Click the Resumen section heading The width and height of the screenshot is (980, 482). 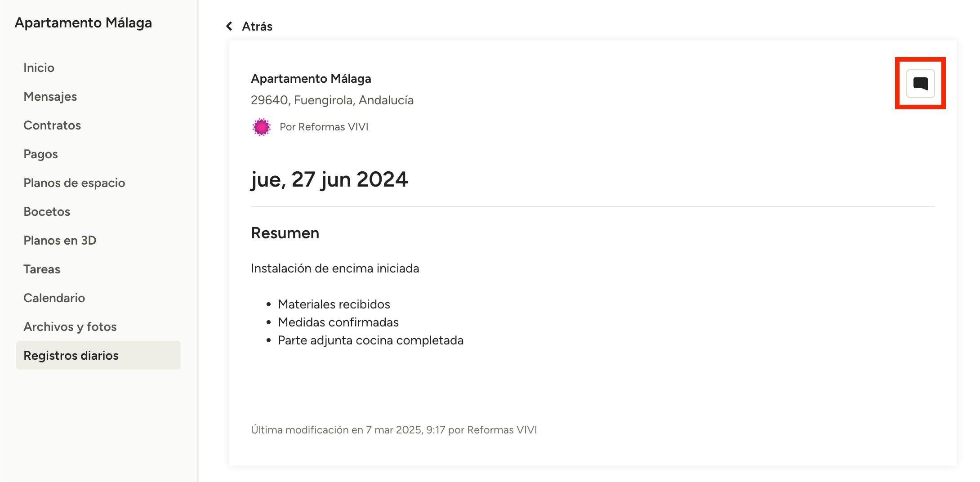click(x=285, y=233)
